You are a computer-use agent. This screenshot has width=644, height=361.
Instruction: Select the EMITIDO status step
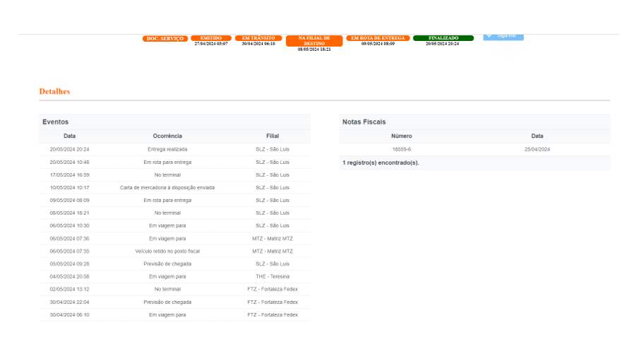point(211,38)
